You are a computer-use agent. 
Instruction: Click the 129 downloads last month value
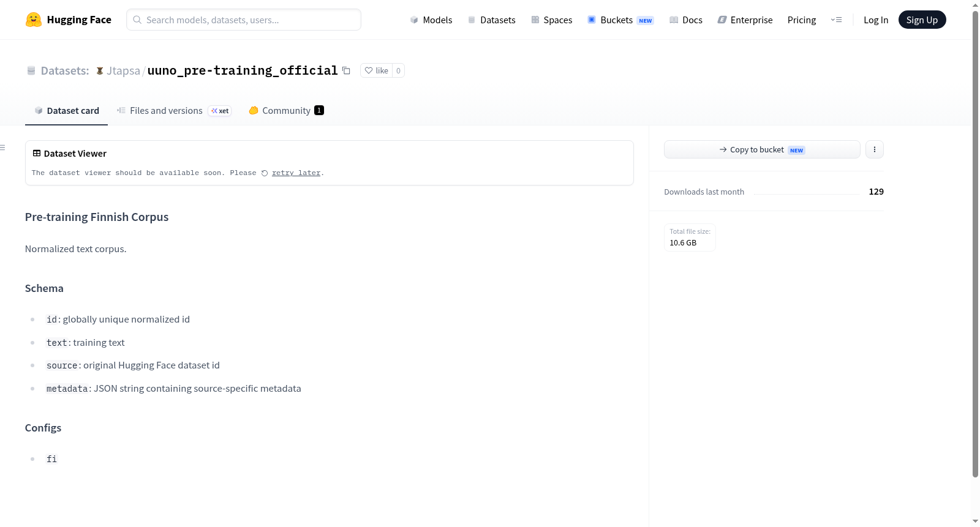click(x=876, y=192)
